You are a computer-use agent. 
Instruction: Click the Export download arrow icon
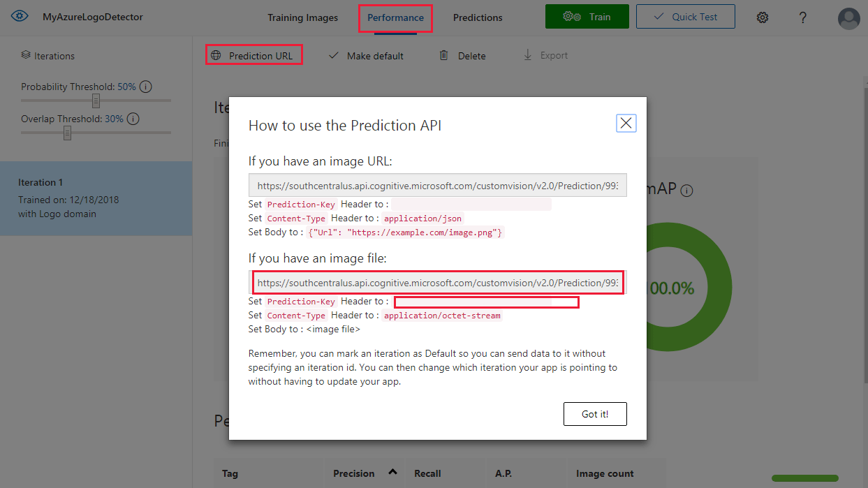pyautogui.click(x=528, y=55)
